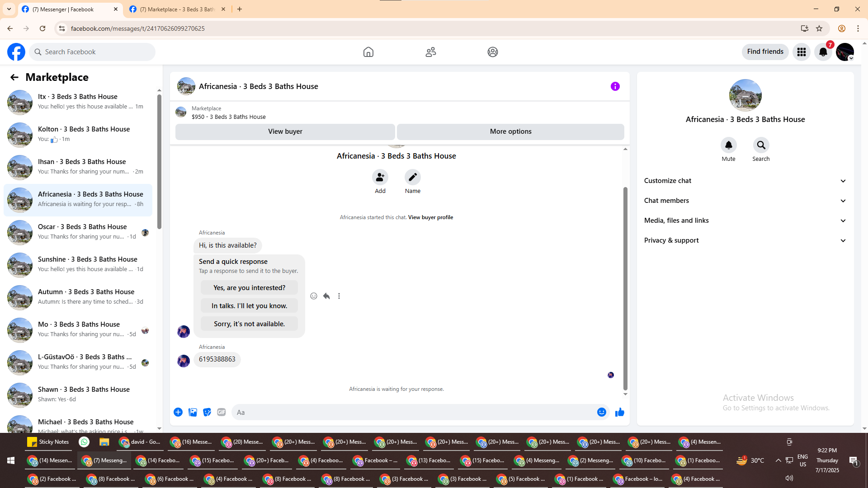Open Oscar 3 Beds 3 Baths House chat
The height and width of the screenshot is (488, 868).
(78, 232)
